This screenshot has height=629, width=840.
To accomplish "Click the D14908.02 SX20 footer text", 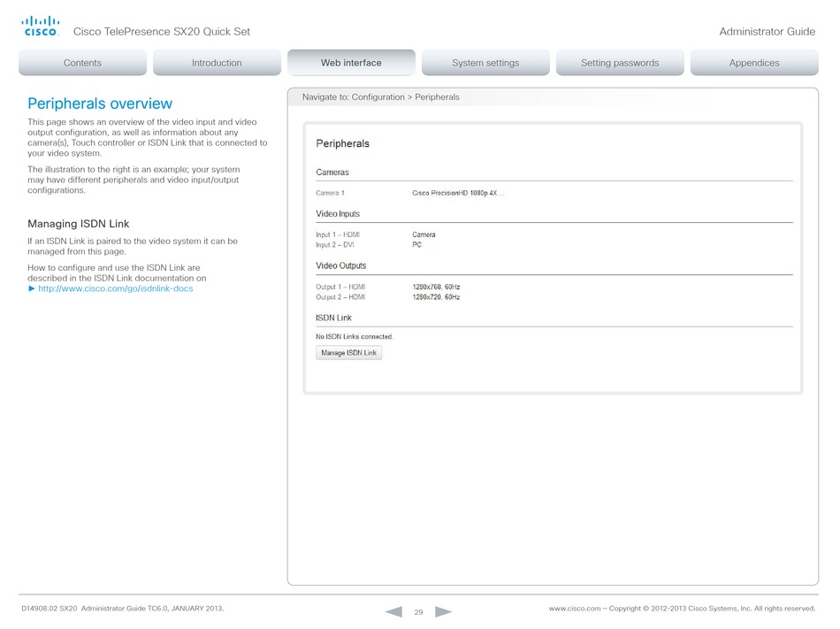I will [123, 609].
